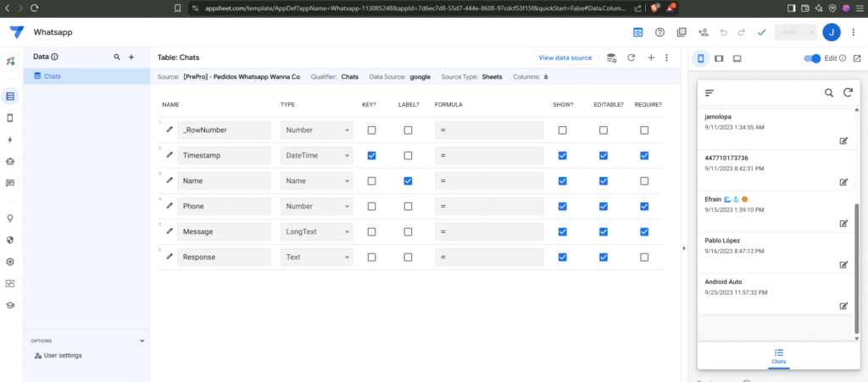Image resolution: width=868 pixels, height=382 pixels.
Task: Search data tables with magnifier icon
Action: [117, 57]
